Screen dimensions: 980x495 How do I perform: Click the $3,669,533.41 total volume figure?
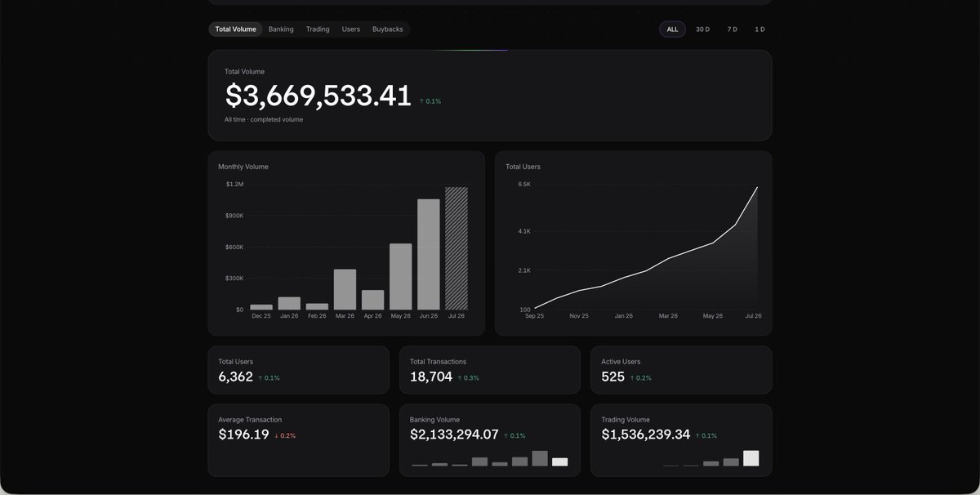tap(318, 96)
